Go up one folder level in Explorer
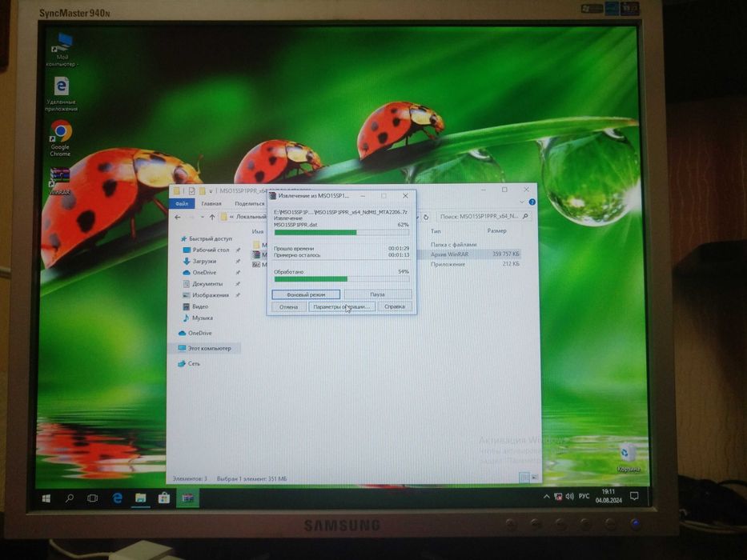 point(212,217)
